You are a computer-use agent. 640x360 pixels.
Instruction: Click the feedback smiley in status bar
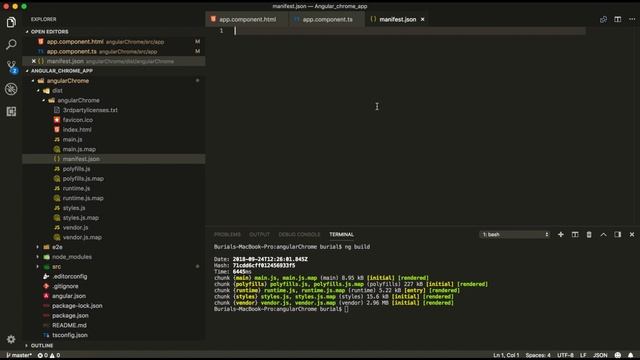point(618,355)
